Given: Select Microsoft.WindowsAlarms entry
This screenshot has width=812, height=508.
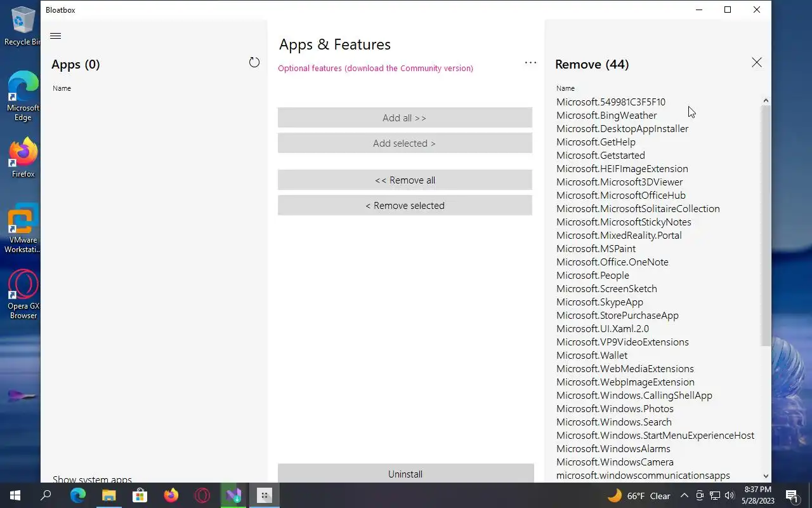Looking at the screenshot, I should click(613, 448).
